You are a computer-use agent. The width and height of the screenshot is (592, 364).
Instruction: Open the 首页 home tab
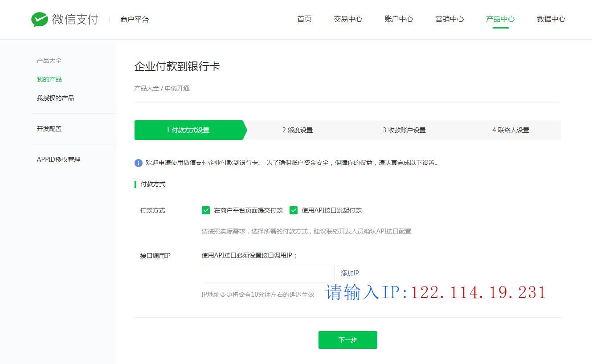tap(305, 19)
